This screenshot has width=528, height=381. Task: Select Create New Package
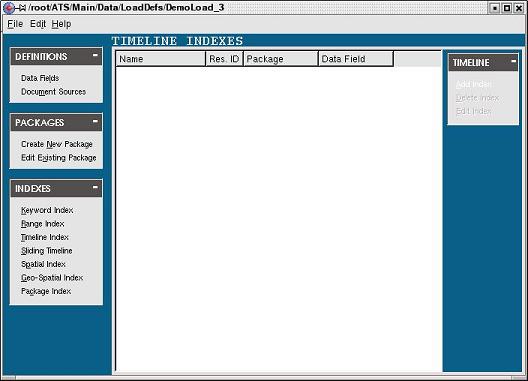click(57, 144)
